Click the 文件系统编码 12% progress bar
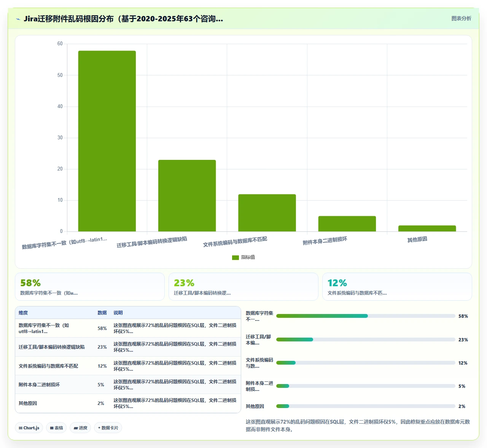 tap(366, 363)
